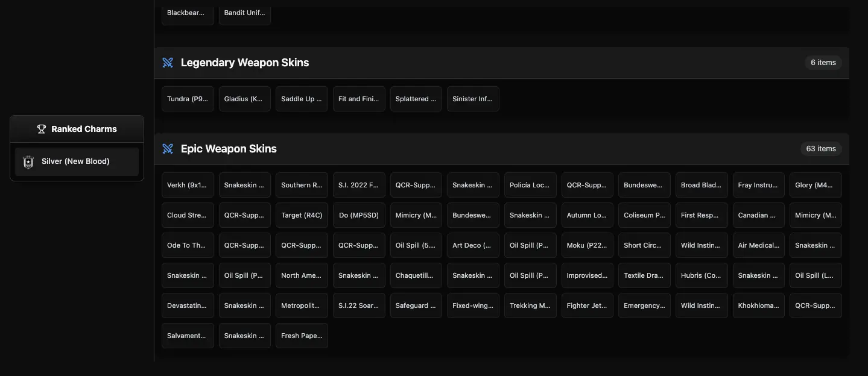This screenshot has width=868, height=376.
Task: Open the S.I.22 Soar... skin chip
Action: point(359,305)
